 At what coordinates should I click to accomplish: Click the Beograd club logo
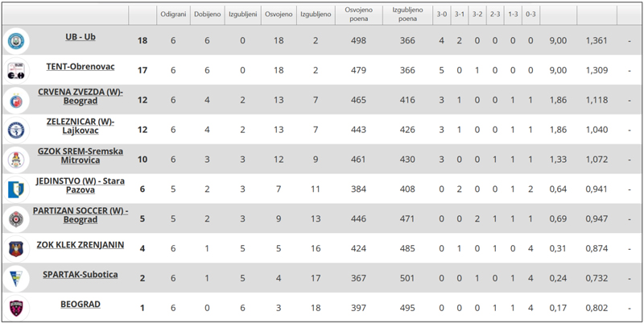16,309
